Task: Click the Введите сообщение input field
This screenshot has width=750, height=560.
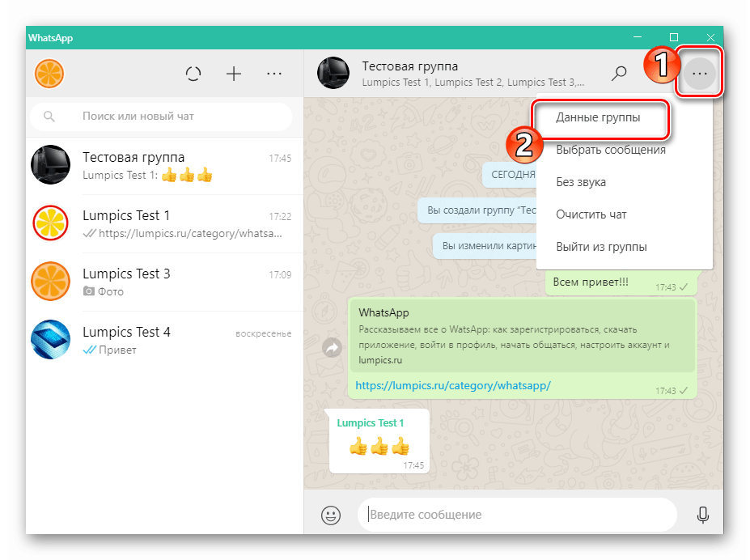Action: (518, 515)
